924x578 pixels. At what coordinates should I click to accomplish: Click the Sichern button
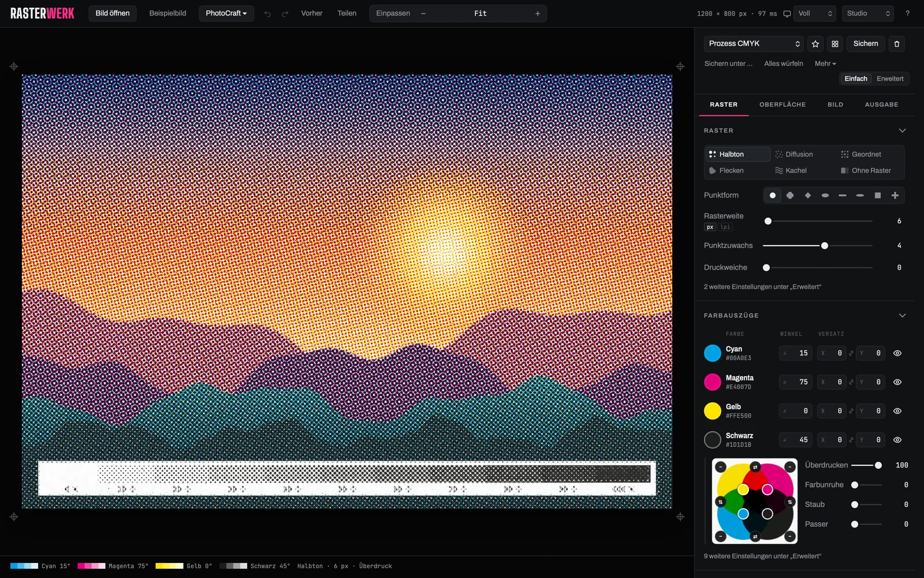866,44
